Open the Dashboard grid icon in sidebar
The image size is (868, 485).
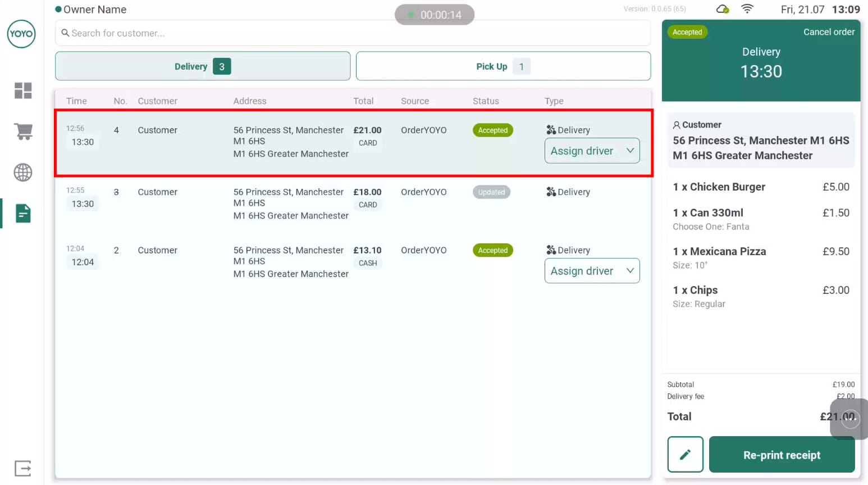(x=22, y=90)
